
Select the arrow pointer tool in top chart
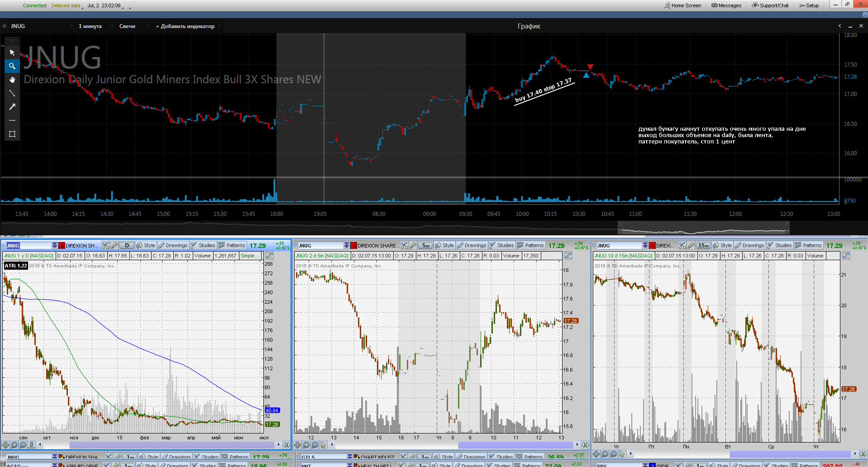click(x=12, y=52)
